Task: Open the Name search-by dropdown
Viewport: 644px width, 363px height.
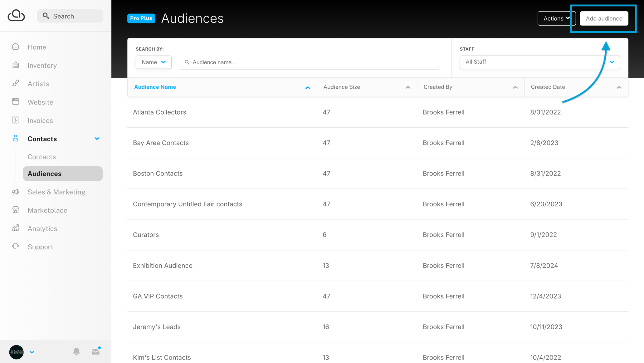Action: tap(153, 62)
